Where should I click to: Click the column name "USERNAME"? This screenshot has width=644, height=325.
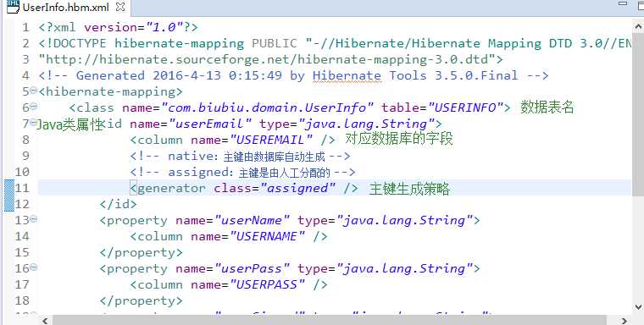pyautogui.click(x=268, y=236)
